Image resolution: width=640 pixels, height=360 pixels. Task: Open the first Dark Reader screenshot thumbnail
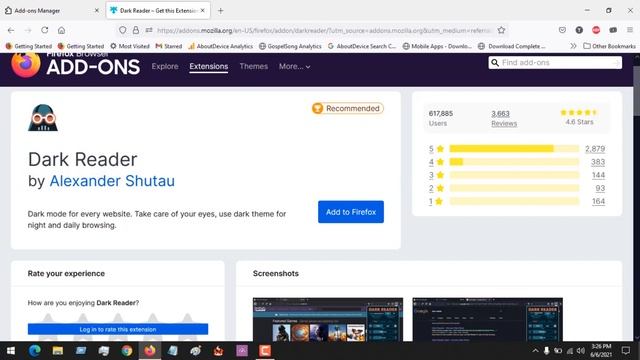[328, 320]
